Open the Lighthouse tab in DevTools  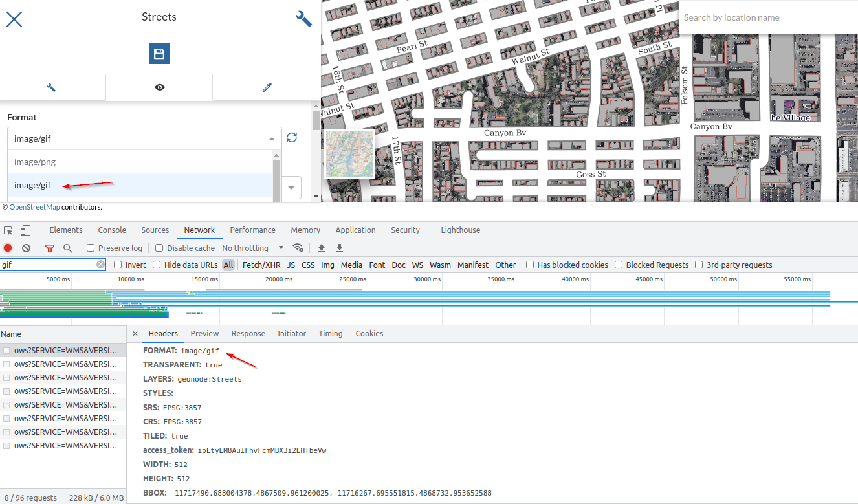pos(461,230)
